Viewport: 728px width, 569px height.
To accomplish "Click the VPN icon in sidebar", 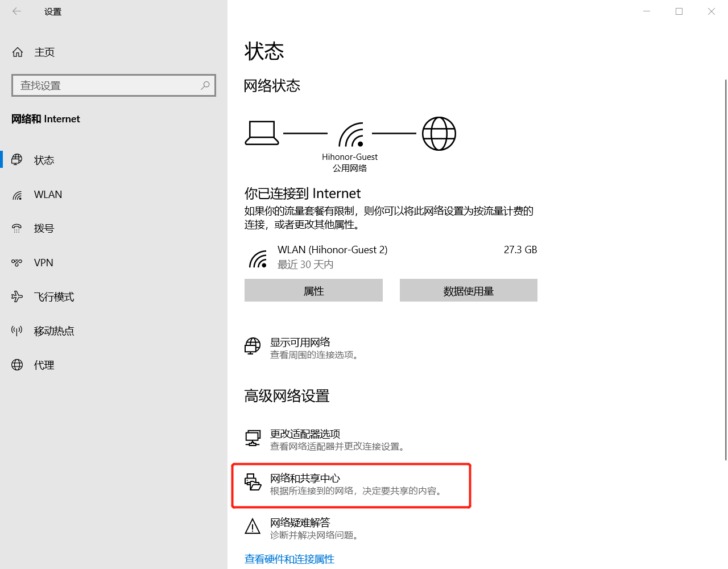I will (17, 263).
